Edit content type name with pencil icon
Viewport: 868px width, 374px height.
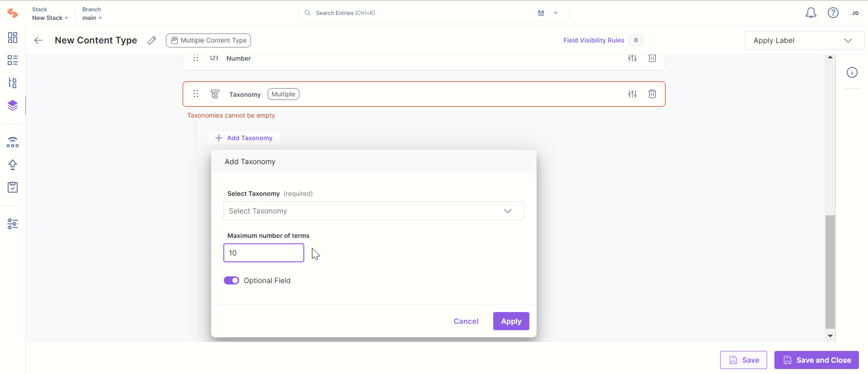coord(152,40)
